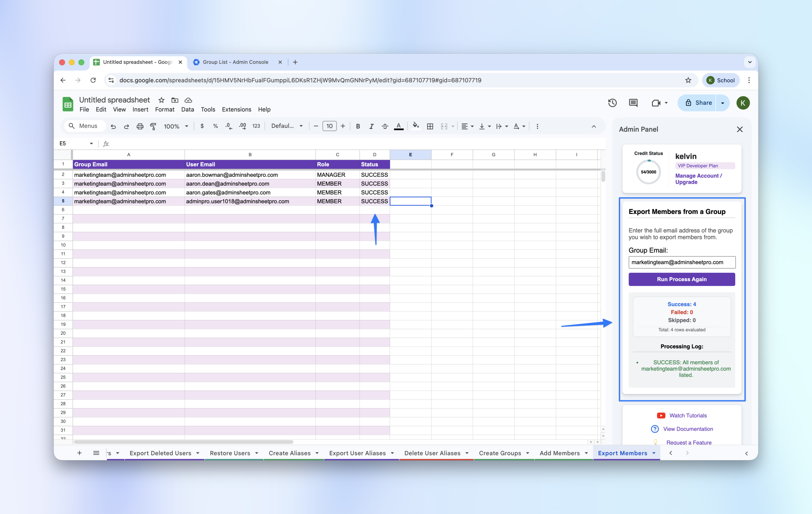812x514 pixels.
Task: Click the fill color bucket icon
Action: pos(416,126)
